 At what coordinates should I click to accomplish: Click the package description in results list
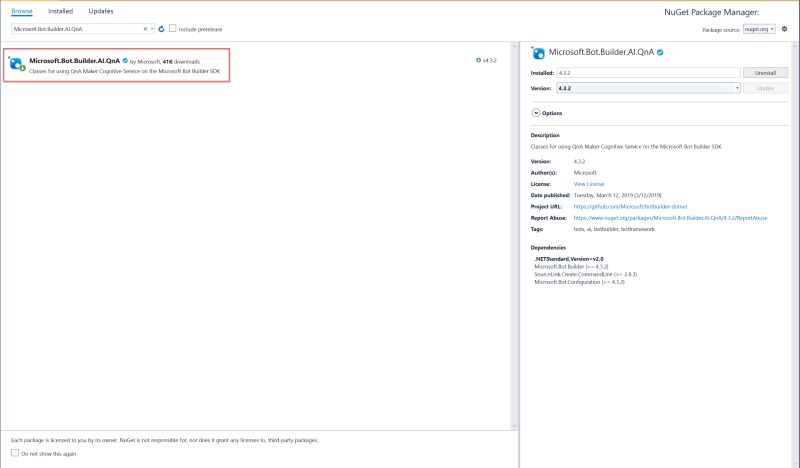coord(124,71)
